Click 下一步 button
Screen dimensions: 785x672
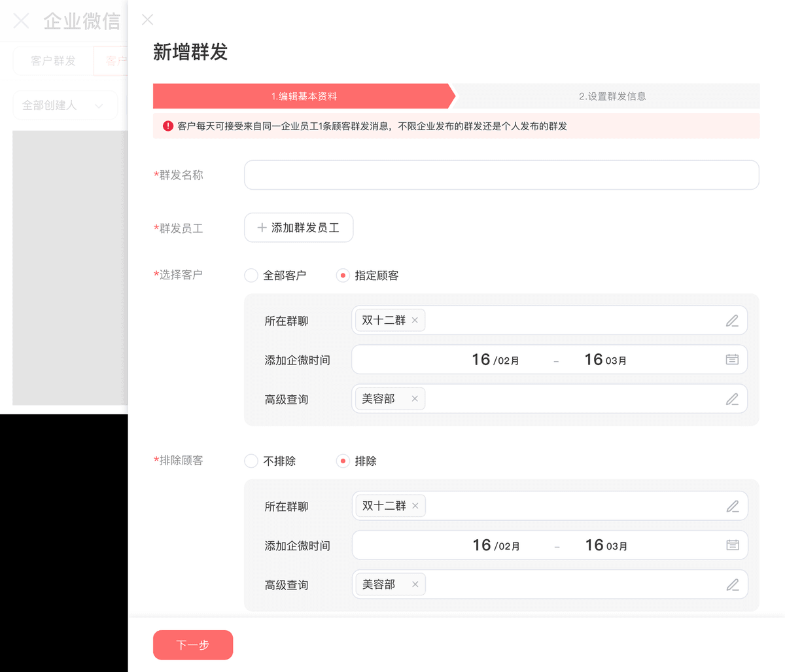(193, 645)
